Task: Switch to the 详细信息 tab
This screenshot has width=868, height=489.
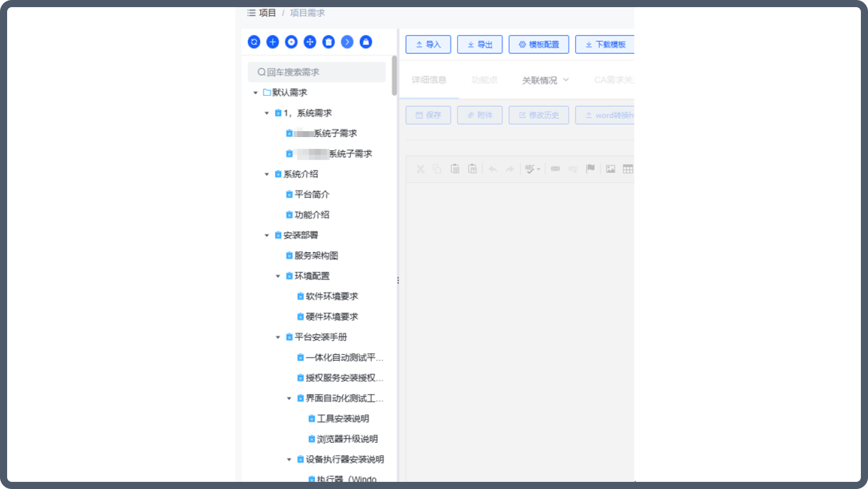Action: click(x=429, y=80)
